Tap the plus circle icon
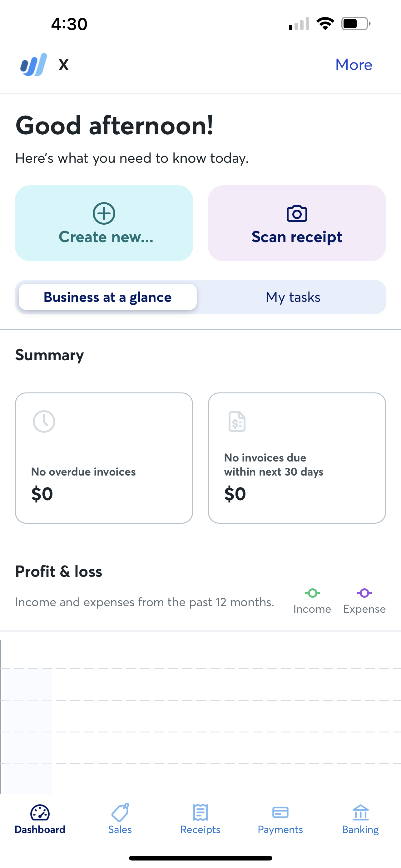The height and width of the screenshot is (868, 401). pyautogui.click(x=104, y=213)
